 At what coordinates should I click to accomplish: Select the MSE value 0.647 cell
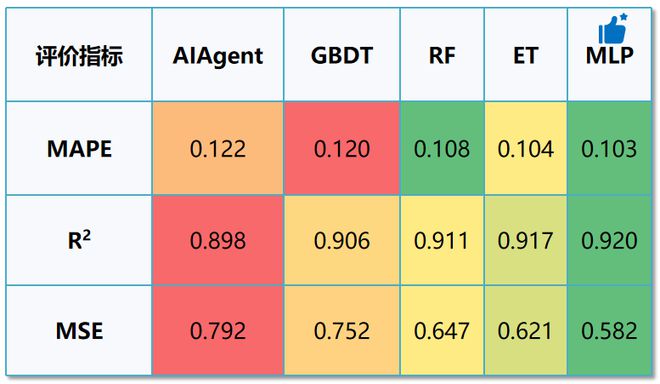[442, 331]
